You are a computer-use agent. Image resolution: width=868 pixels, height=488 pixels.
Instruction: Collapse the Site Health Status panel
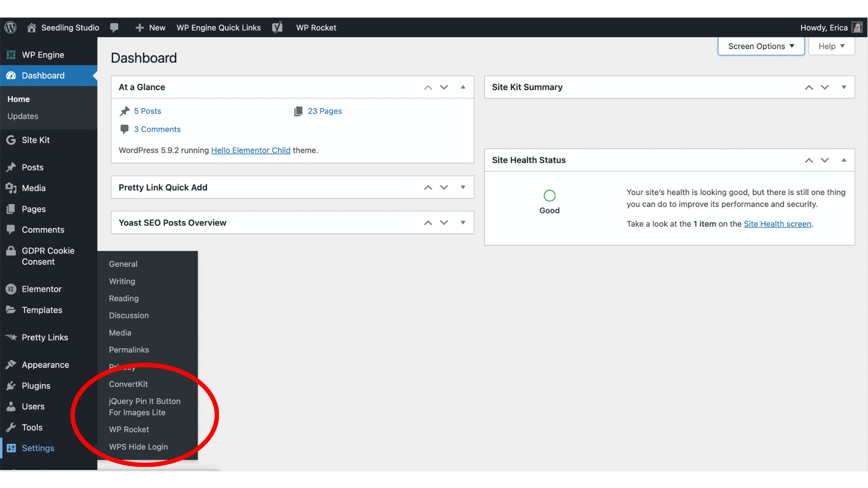[844, 160]
